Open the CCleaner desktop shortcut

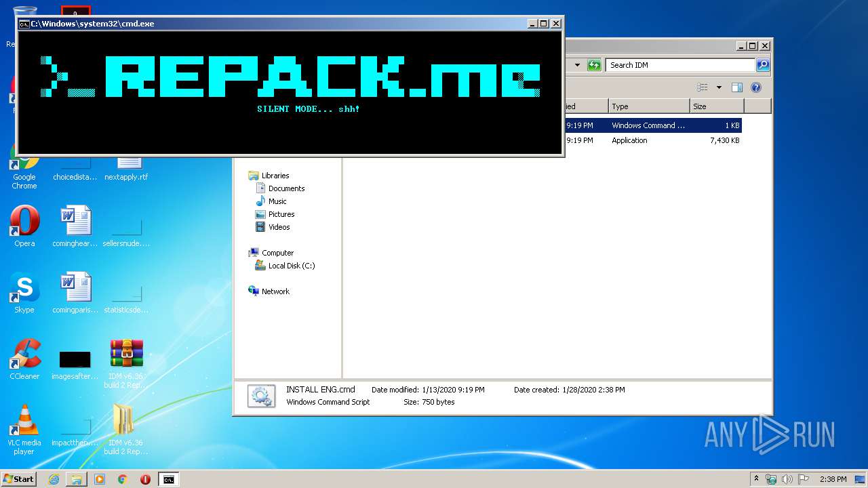(x=24, y=359)
